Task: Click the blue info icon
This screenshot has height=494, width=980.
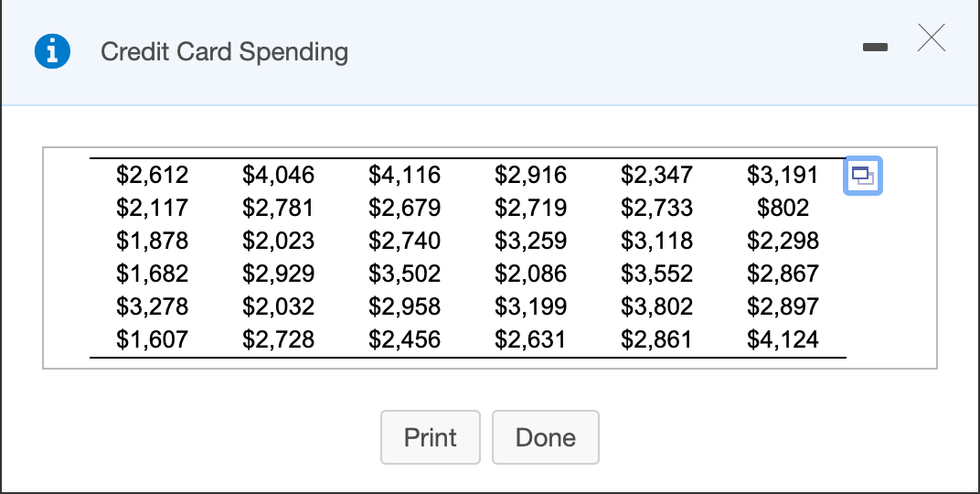Action: pyautogui.click(x=52, y=52)
